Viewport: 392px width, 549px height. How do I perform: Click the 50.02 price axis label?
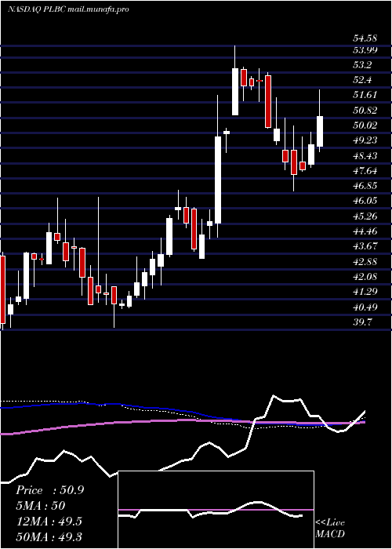point(365,125)
